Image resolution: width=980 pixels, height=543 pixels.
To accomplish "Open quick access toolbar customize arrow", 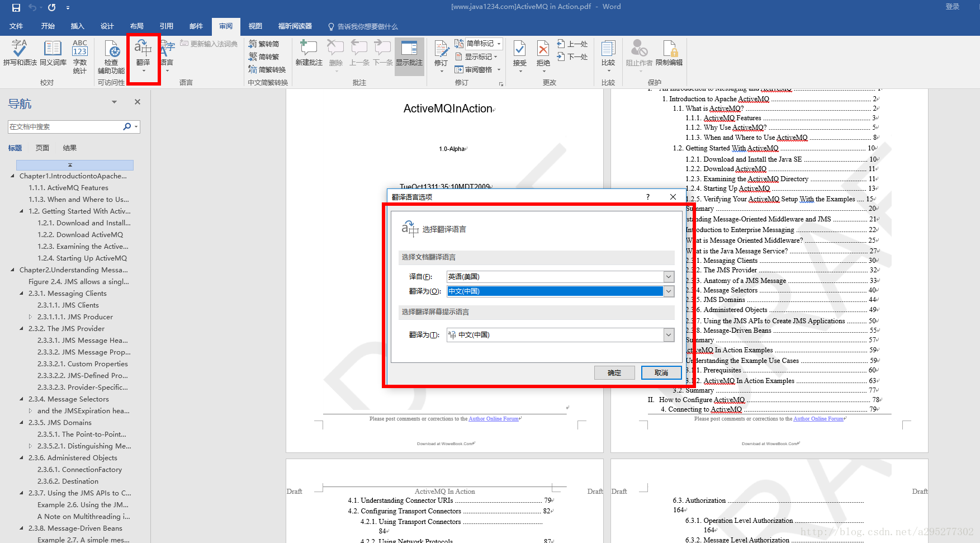I will tap(68, 8).
